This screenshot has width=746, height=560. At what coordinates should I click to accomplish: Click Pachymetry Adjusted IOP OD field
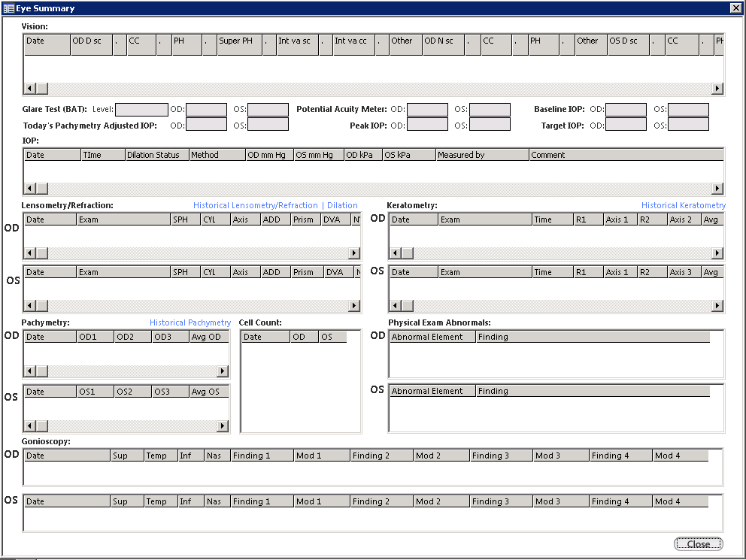click(x=207, y=125)
